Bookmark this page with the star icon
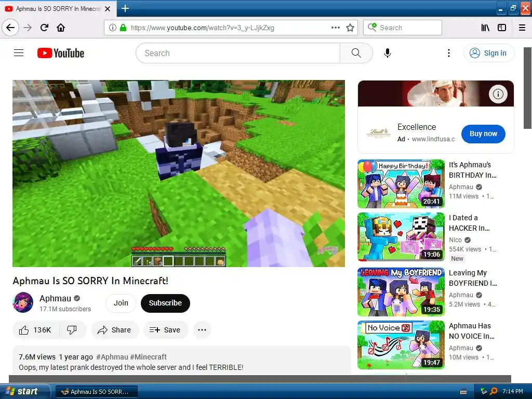This screenshot has height=399, width=532. pos(350,28)
